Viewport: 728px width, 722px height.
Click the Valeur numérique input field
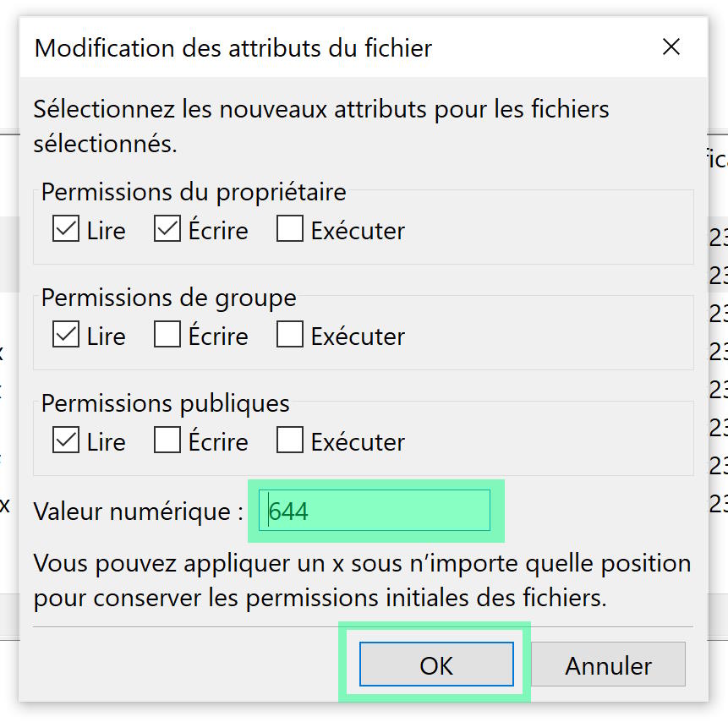click(376, 511)
